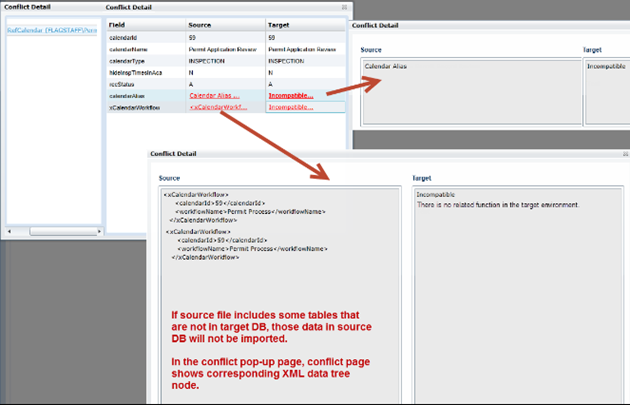Open the 'Calendar Alias ...' source link
Screen dimensions: 630x405
214,95
